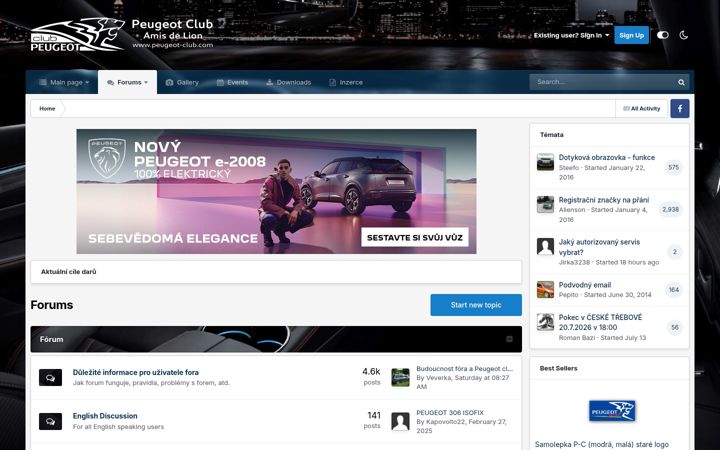Click Jirka3238's default avatar icon
This screenshot has width=720, height=450.
(546, 247)
